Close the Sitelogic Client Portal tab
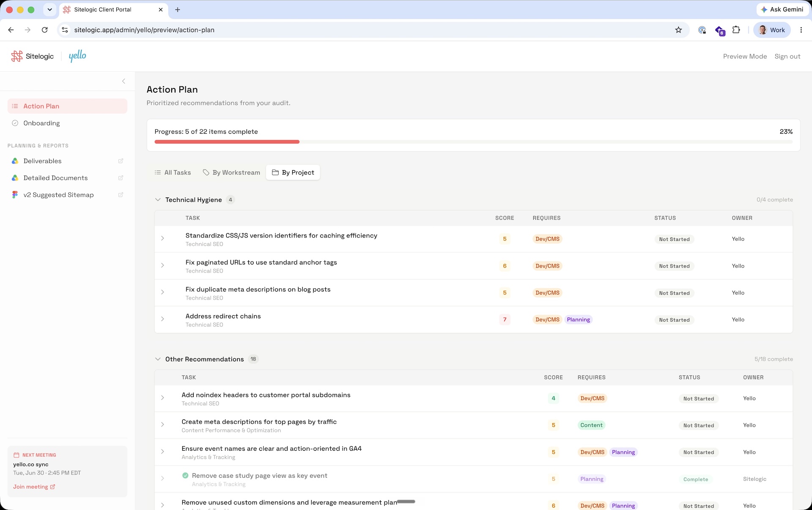812x510 pixels. click(x=161, y=9)
